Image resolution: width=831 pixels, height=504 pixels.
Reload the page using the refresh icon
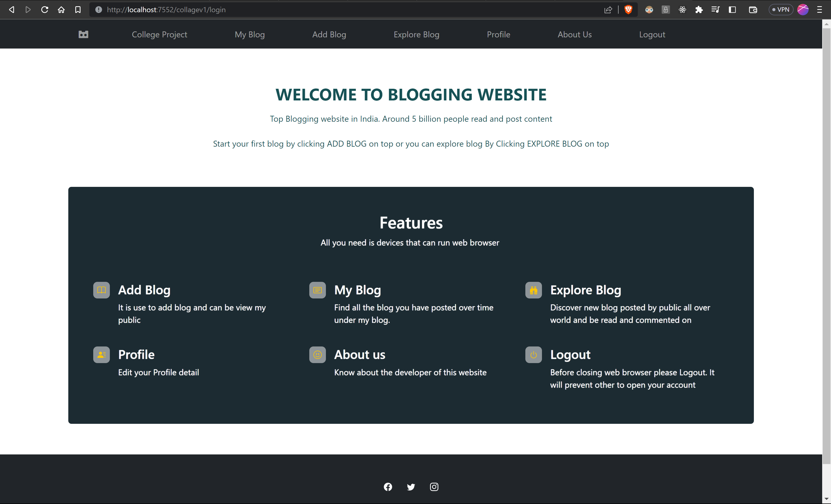point(44,9)
